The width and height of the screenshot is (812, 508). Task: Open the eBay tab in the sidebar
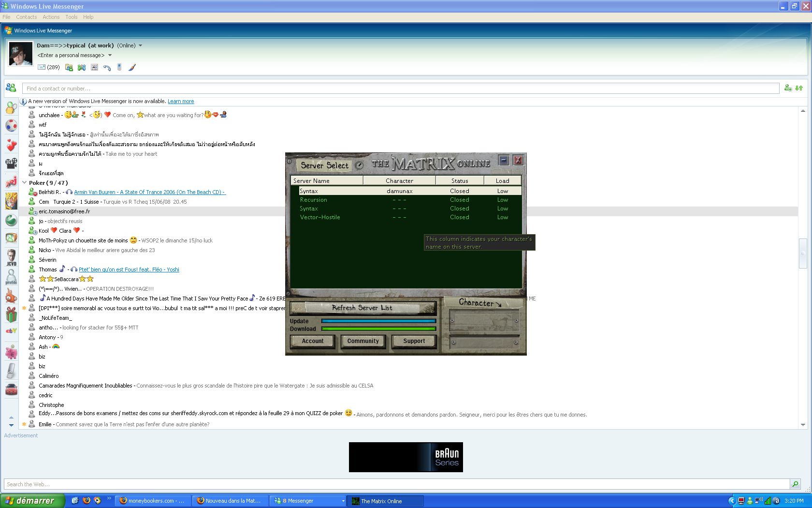pyautogui.click(x=11, y=331)
